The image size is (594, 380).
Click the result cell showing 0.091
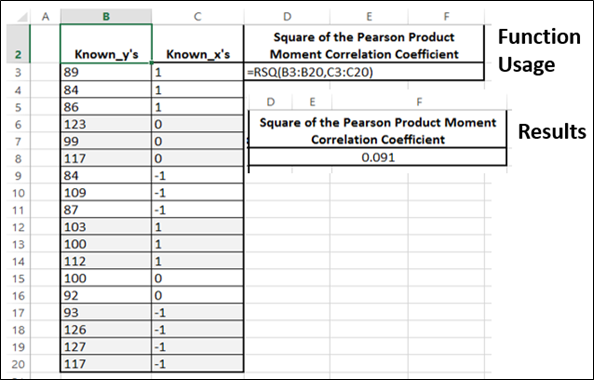pos(378,157)
